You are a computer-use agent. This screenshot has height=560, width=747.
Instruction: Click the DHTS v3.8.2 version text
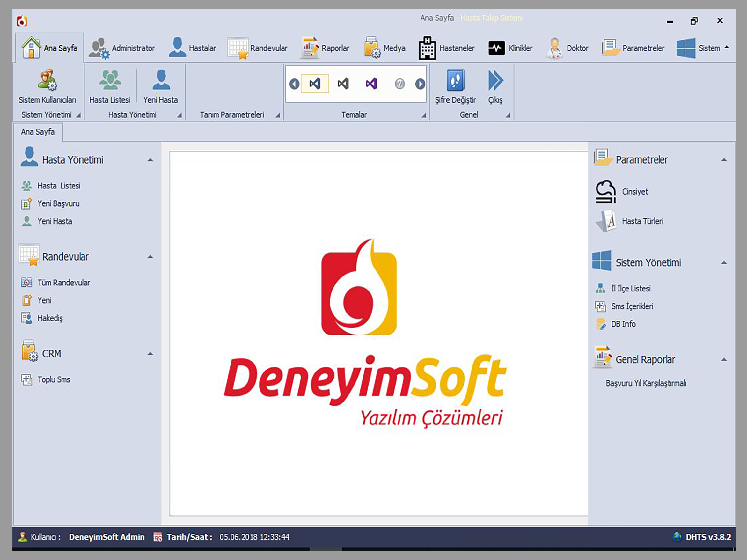tap(708, 537)
